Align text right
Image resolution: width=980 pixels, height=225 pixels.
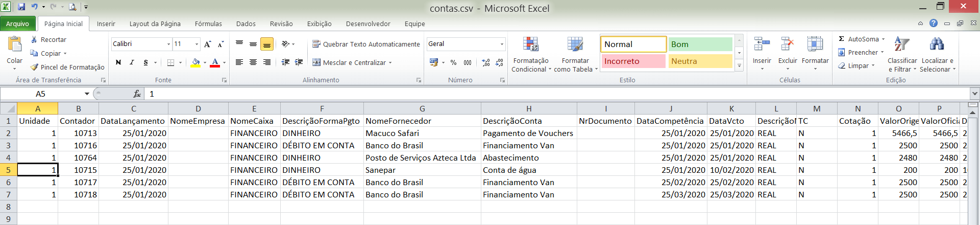click(267, 62)
